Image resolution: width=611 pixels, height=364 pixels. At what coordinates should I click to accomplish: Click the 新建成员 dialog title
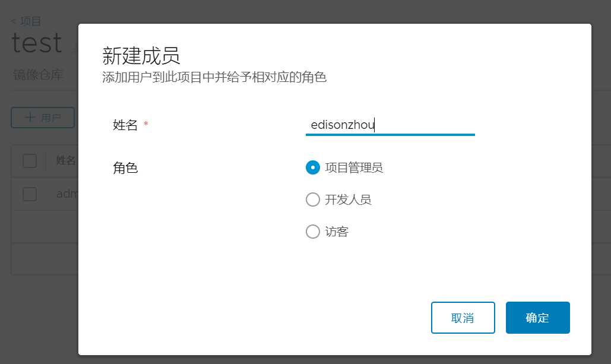coord(141,56)
